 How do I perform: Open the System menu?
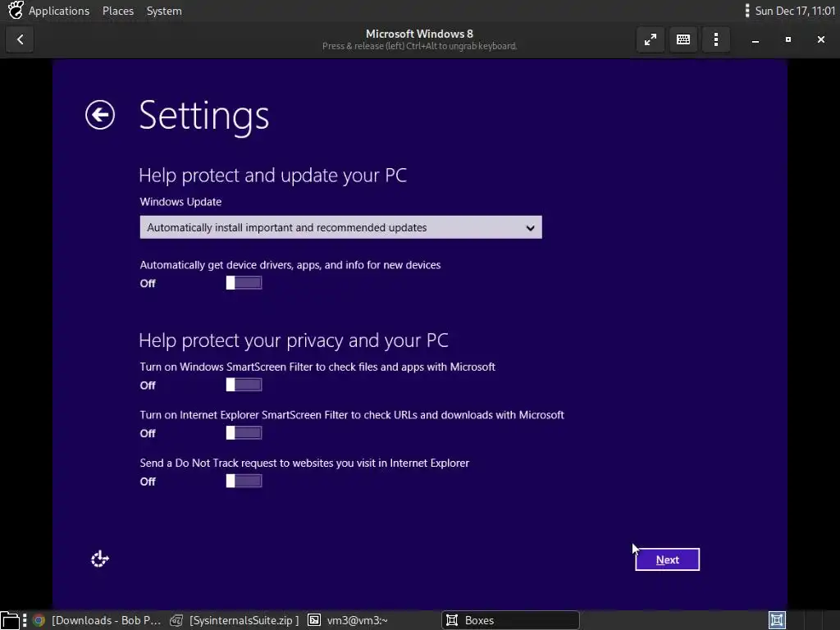[x=164, y=11]
